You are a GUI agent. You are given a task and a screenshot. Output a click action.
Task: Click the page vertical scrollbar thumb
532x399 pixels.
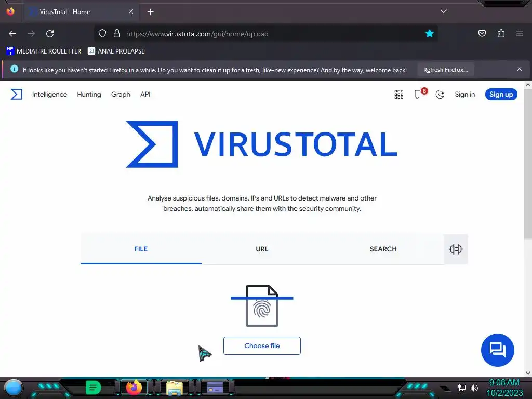[528, 164]
